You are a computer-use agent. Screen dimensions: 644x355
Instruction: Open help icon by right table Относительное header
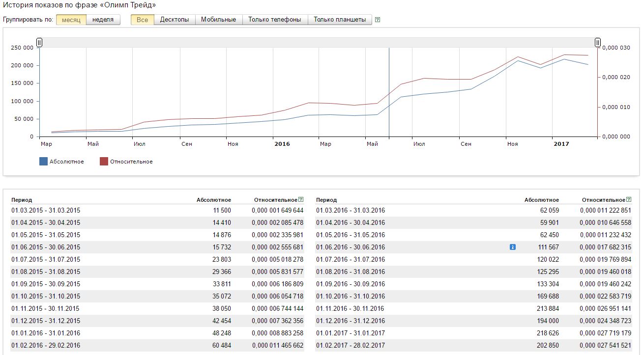pos(629,200)
